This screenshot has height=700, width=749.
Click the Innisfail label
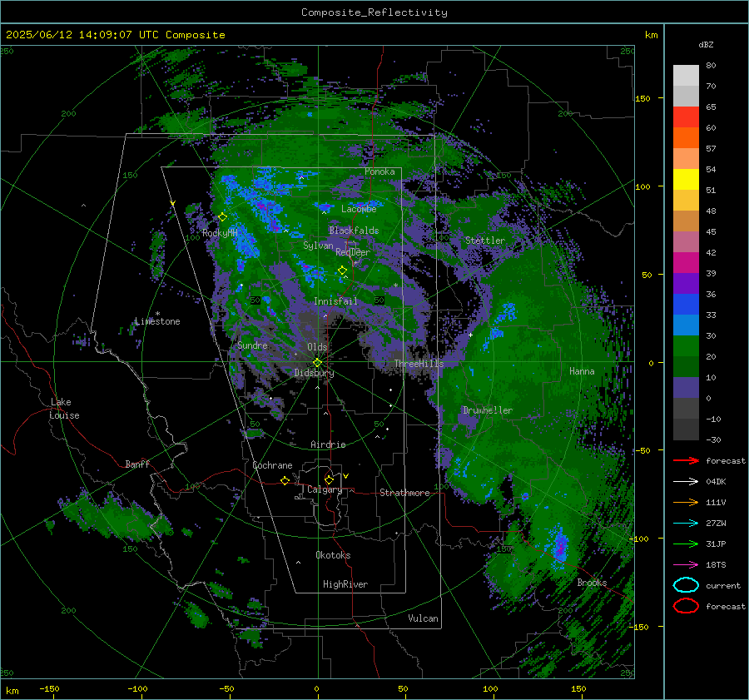335,301
